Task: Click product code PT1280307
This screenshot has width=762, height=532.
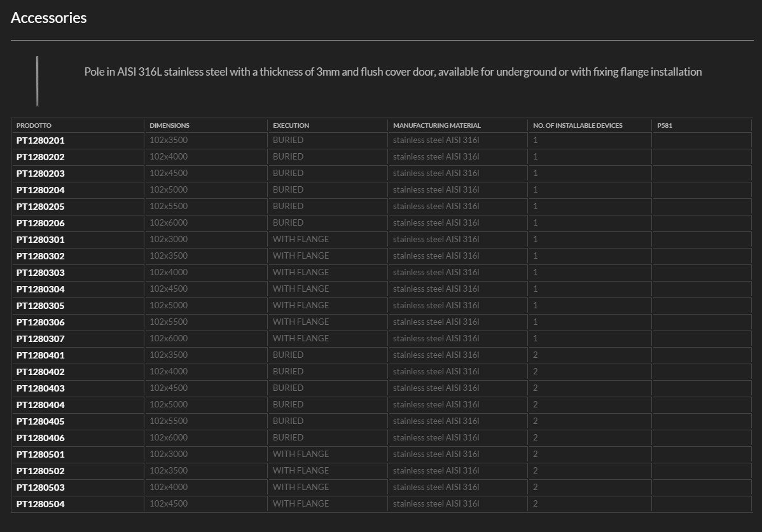Action: 41,339
